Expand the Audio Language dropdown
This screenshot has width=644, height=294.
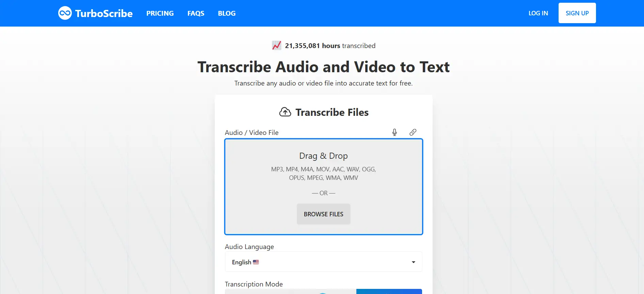pos(323,262)
